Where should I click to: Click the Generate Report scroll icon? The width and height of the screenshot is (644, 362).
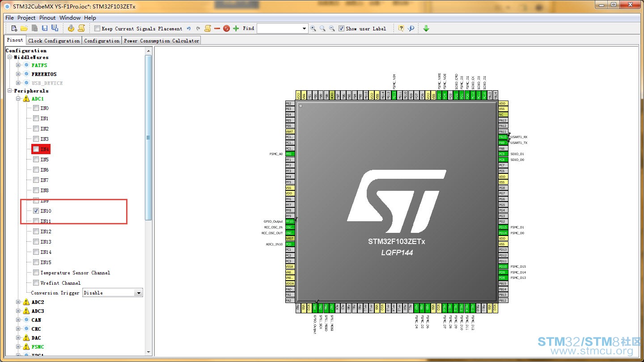pyautogui.click(x=81, y=28)
